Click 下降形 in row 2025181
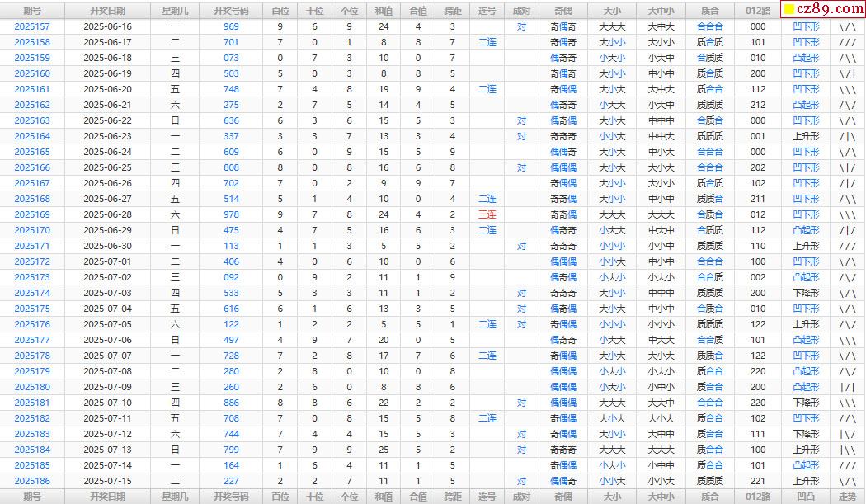 point(806,403)
